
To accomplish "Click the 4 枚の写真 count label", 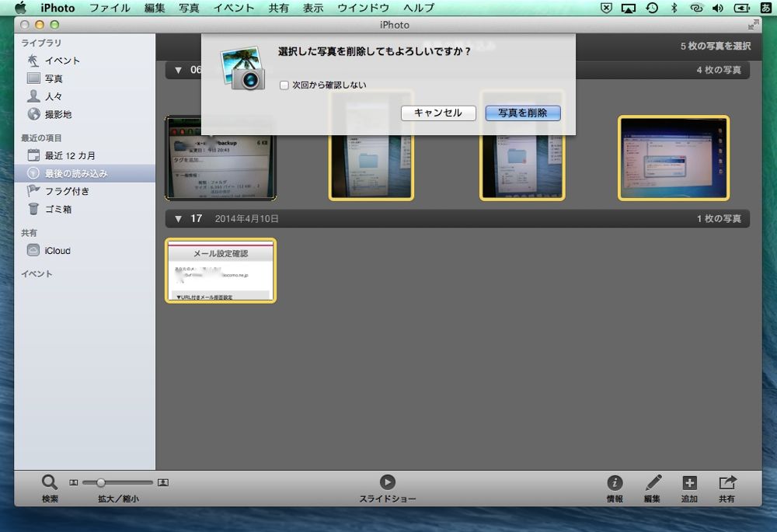I will click(x=719, y=70).
